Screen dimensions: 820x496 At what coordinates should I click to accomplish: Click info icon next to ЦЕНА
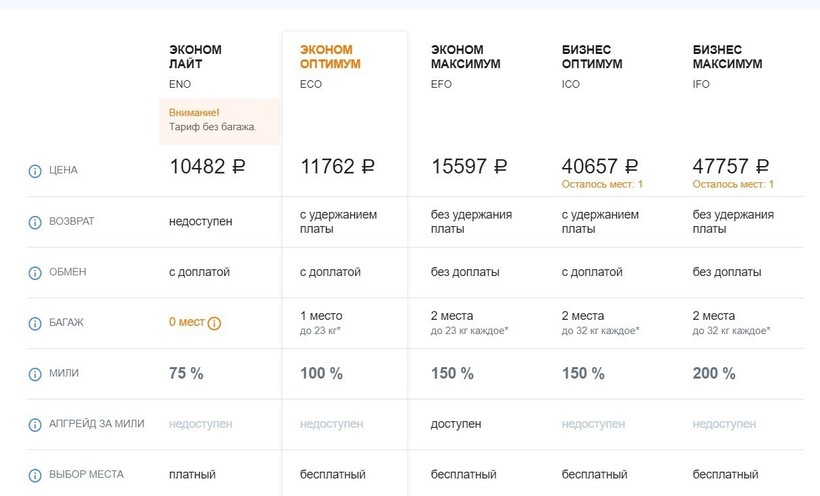tap(35, 170)
